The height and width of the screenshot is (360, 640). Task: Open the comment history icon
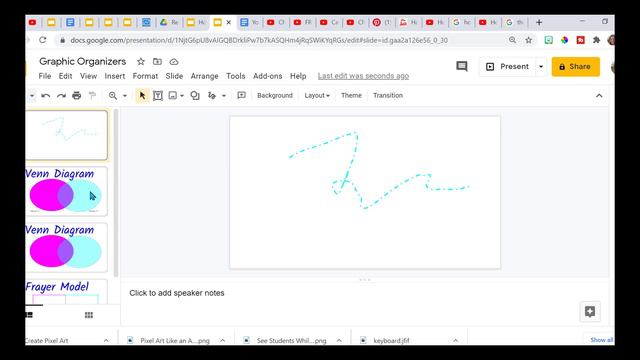[462, 67]
